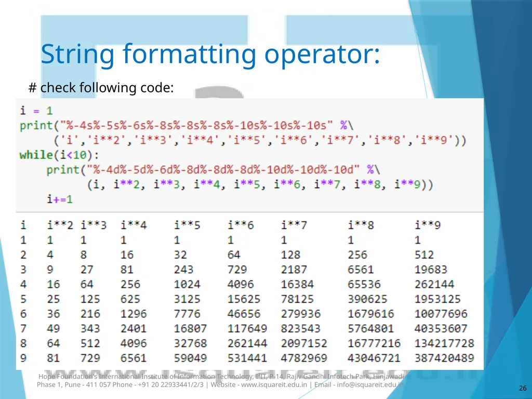Click the 'i**9' output column header
The image size is (532, 399).
pos(428,225)
